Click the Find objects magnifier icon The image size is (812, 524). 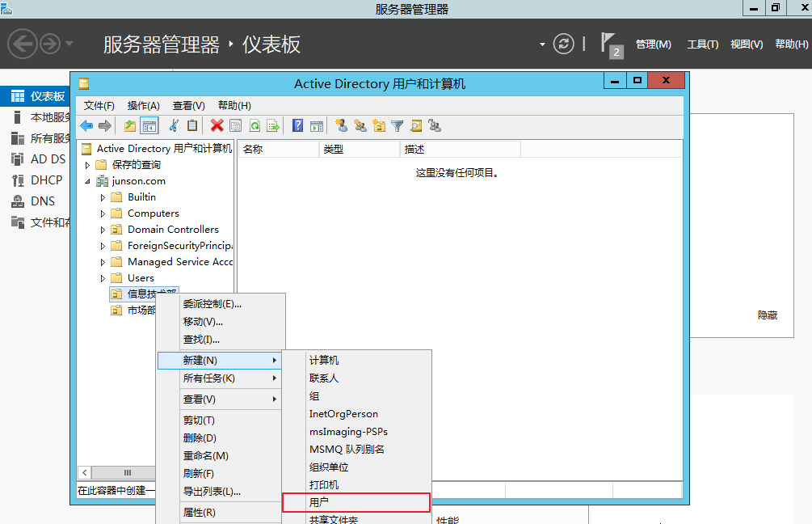pos(416,125)
